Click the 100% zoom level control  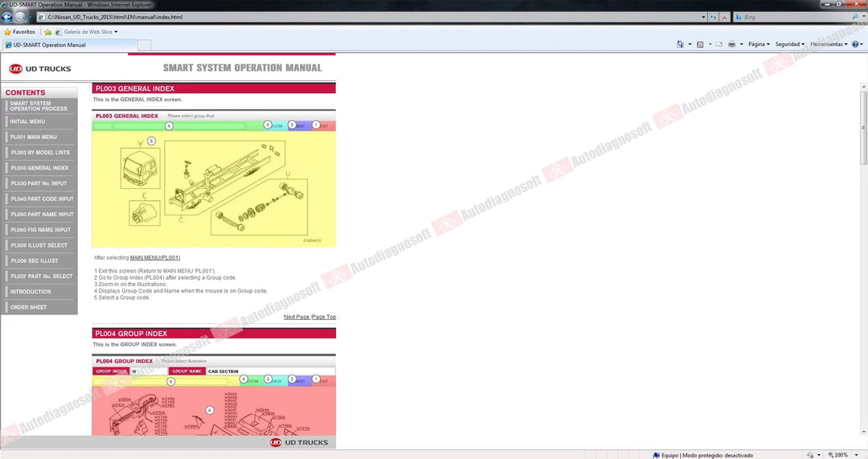click(838, 455)
